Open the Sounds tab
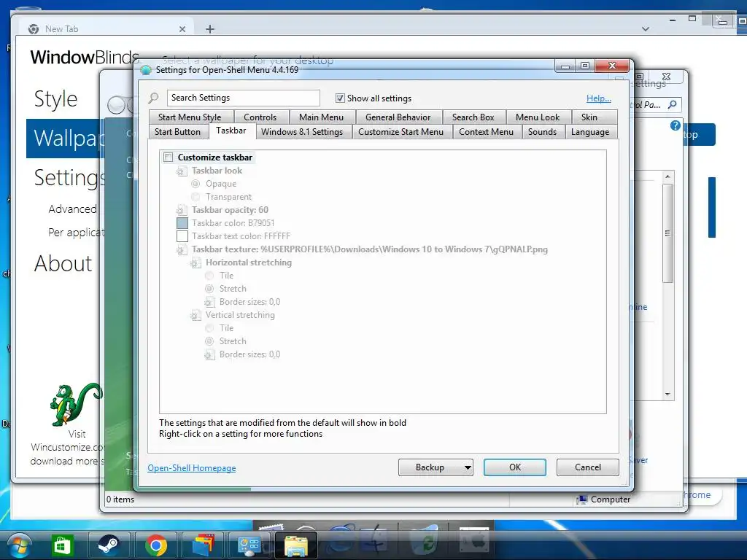This screenshot has width=747, height=560. pyautogui.click(x=542, y=132)
